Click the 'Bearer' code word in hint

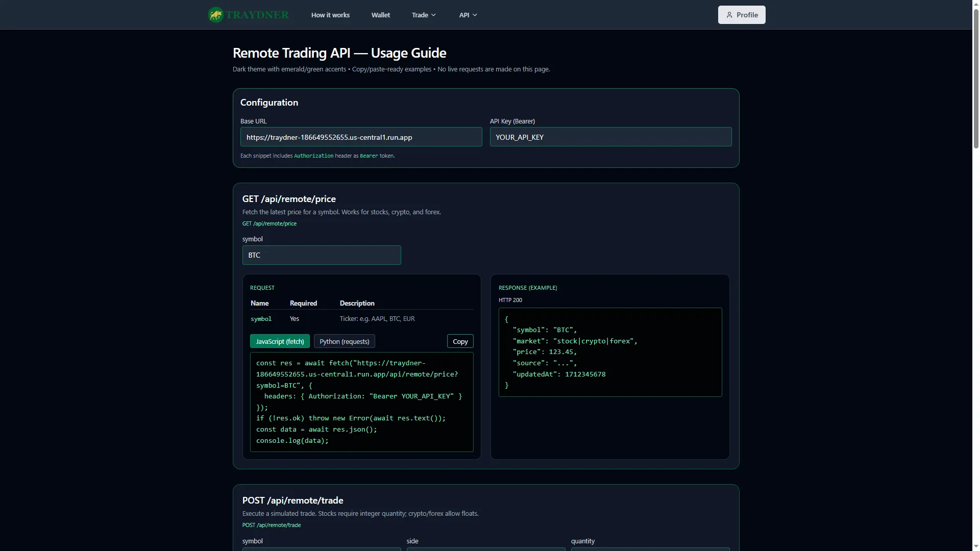coord(369,156)
